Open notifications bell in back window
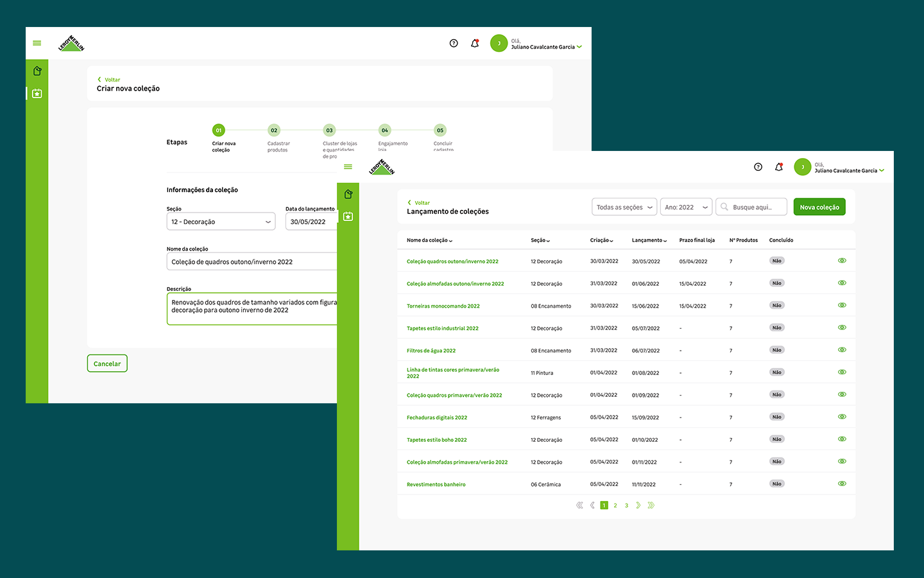The image size is (924, 578). 475,43
